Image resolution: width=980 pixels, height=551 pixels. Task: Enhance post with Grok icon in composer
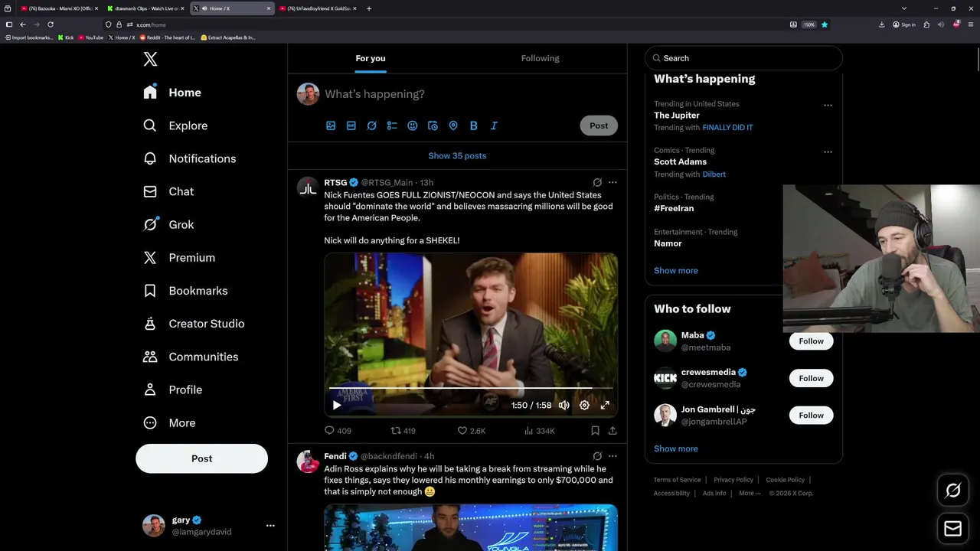(x=371, y=126)
